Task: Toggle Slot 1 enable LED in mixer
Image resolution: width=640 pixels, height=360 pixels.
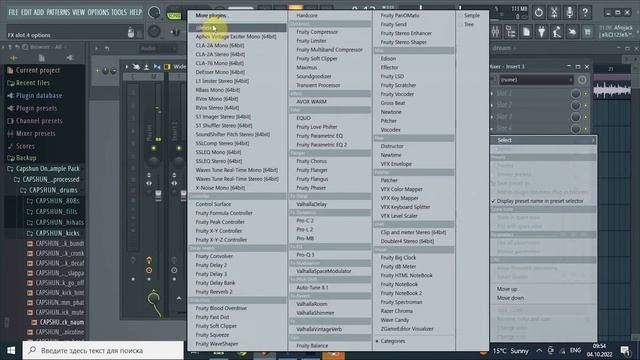Action: coord(585,94)
